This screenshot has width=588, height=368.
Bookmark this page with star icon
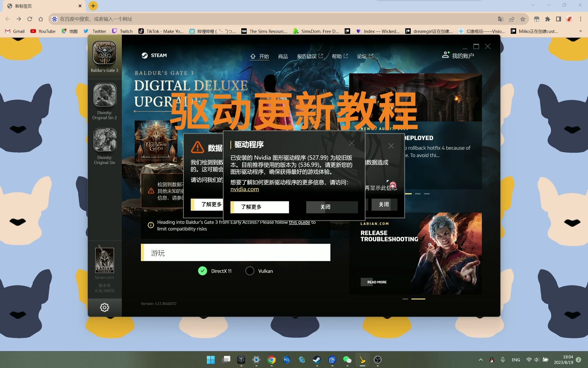click(523, 19)
